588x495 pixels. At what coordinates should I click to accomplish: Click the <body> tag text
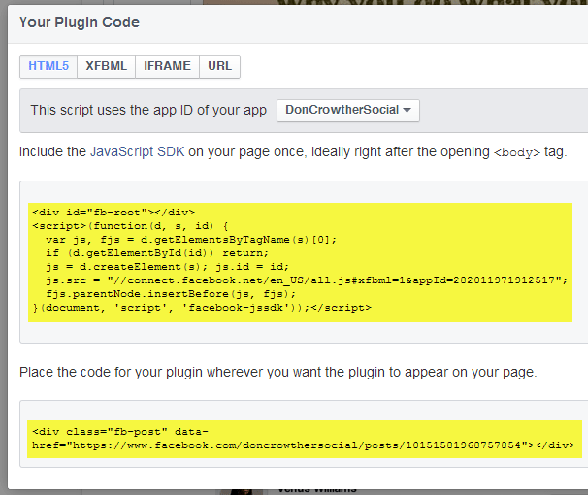[517, 152]
